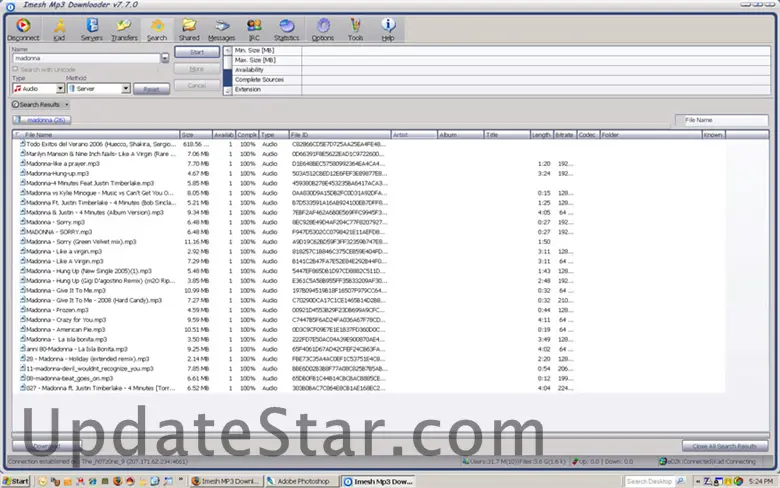This screenshot has width=780, height=488.
Task: Open the Method Server dropdown
Action: coord(126,89)
